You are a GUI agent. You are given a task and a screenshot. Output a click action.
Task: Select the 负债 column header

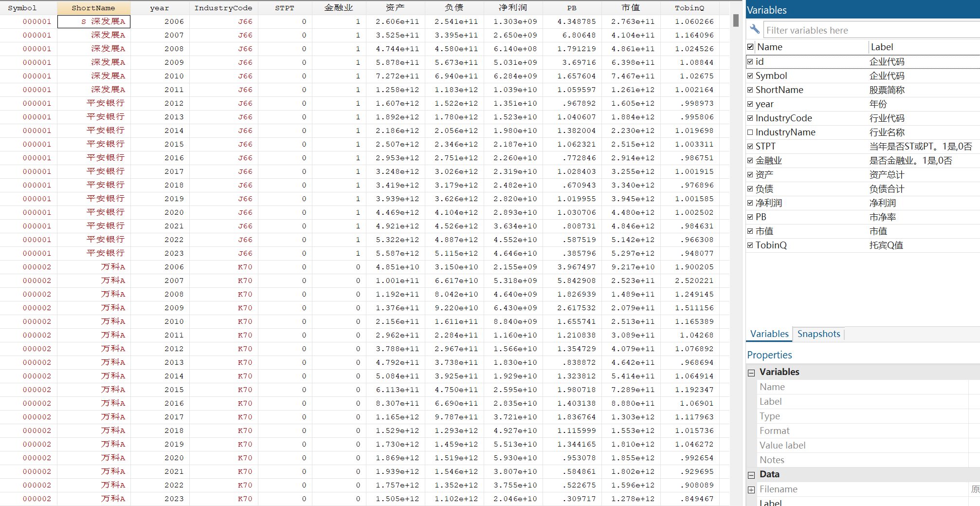(454, 8)
